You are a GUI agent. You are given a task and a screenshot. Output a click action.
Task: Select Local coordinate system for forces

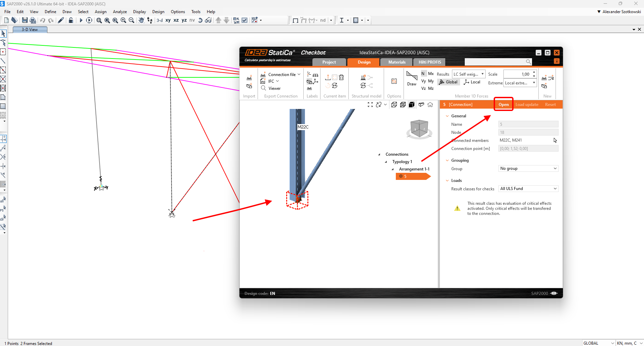click(x=472, y=82)
